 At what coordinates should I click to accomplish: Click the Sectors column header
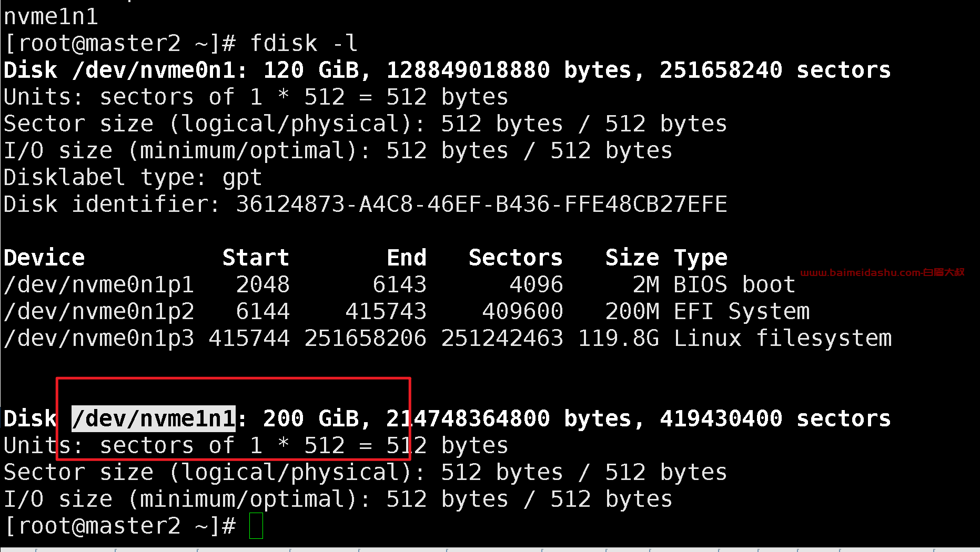(x=516, y=258)
